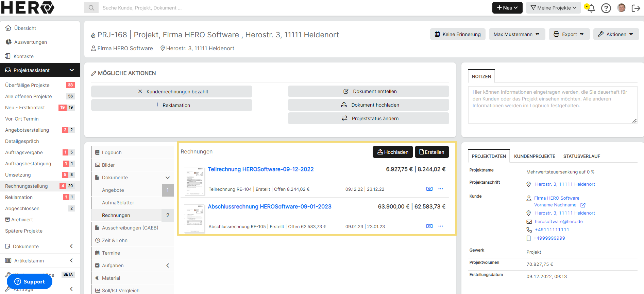Image resolution: width=644 pixels, height=294 pixels.
Task: Click the logout icon
Action: (x=635, y=8)
